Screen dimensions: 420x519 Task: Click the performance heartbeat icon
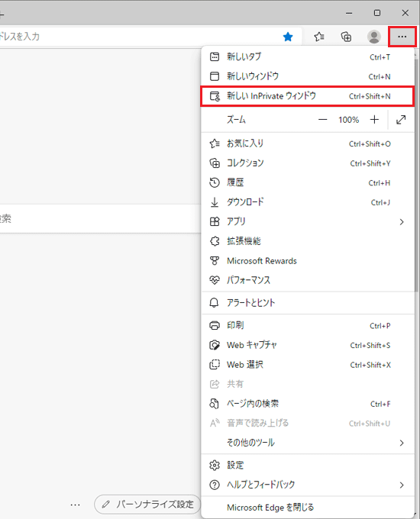[x=215, y=280]
